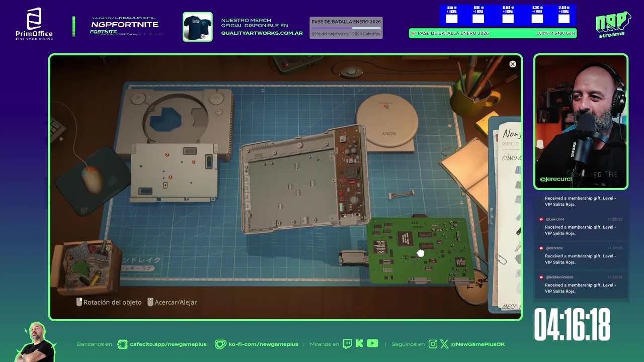Click the Cafecito app icon
This screenshot has height=362, width=644.
click(122, 344)
